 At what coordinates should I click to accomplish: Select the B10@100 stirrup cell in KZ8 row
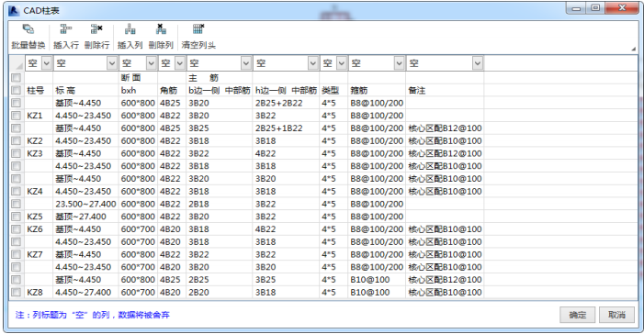(x=377, y=293)
